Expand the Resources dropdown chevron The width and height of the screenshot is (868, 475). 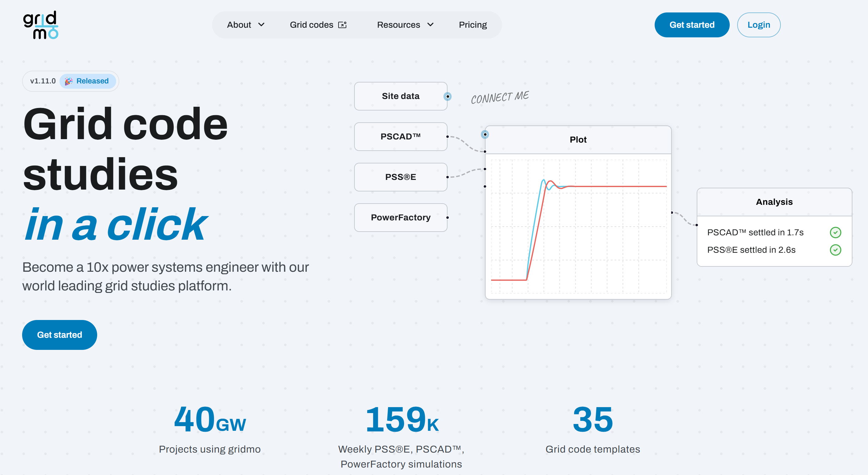(430, 25)
